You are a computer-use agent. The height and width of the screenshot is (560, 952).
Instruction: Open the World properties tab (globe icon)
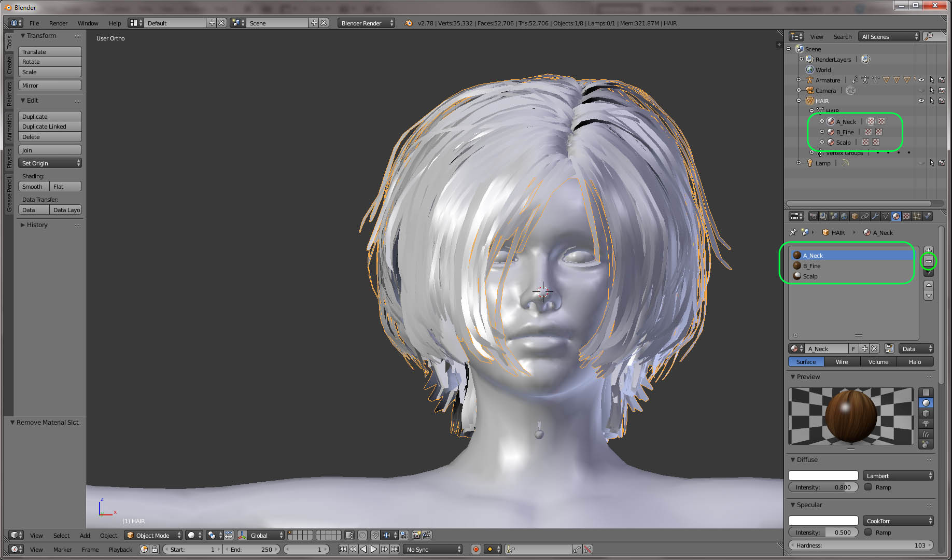point(844,216)
